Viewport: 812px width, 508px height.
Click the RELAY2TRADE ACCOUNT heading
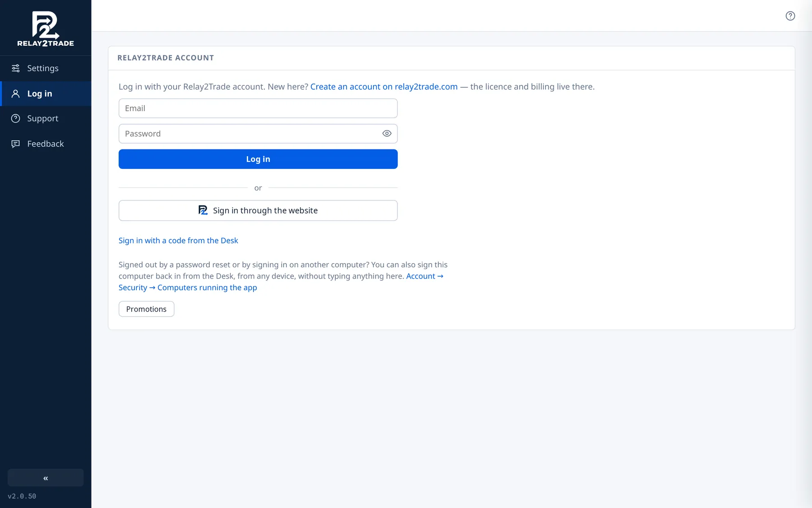point(166,58)
